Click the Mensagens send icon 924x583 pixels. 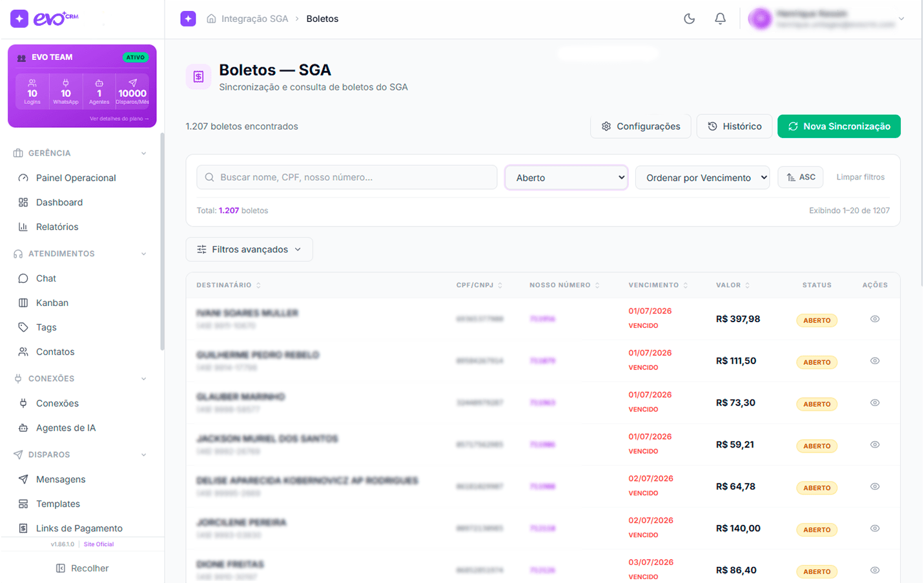tap(23, 480)
